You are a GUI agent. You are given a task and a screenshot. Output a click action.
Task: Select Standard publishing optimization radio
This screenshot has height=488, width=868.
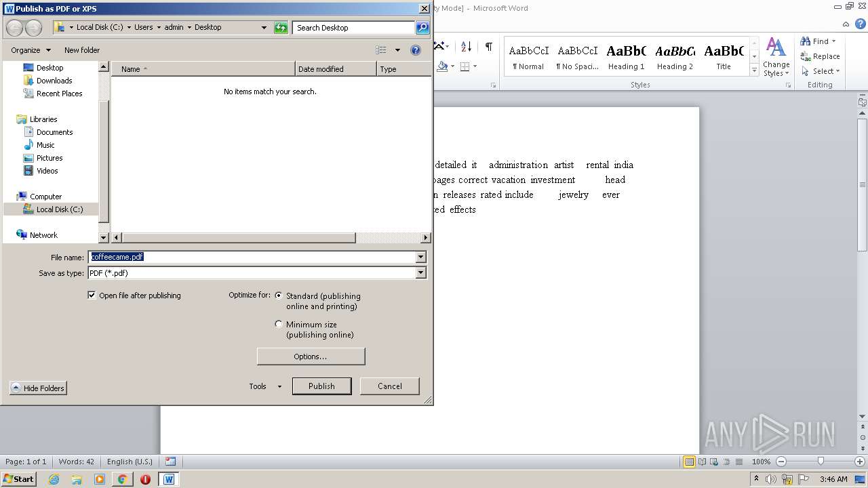279,296
